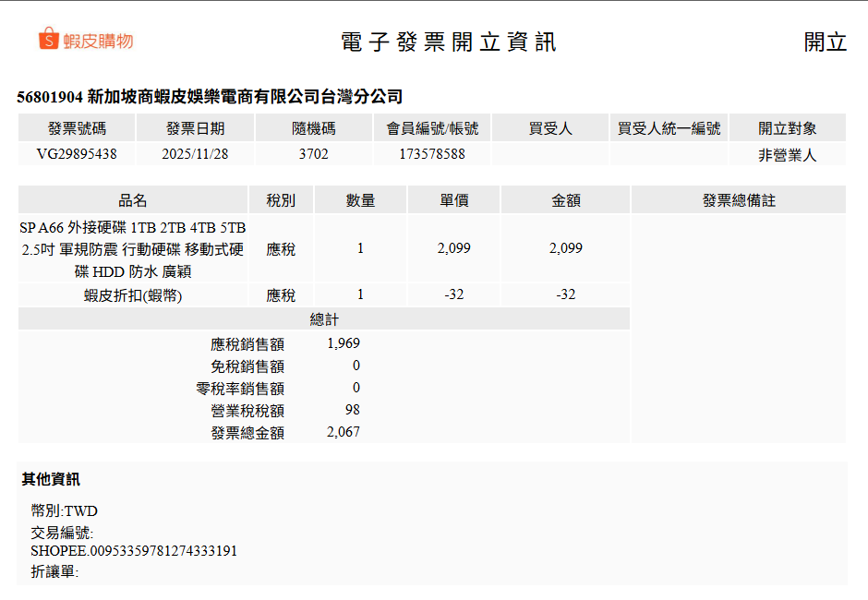Click member account number 173578588
Image resolution: width=868 pixels, height=600 pixels.
coord(432,154)
